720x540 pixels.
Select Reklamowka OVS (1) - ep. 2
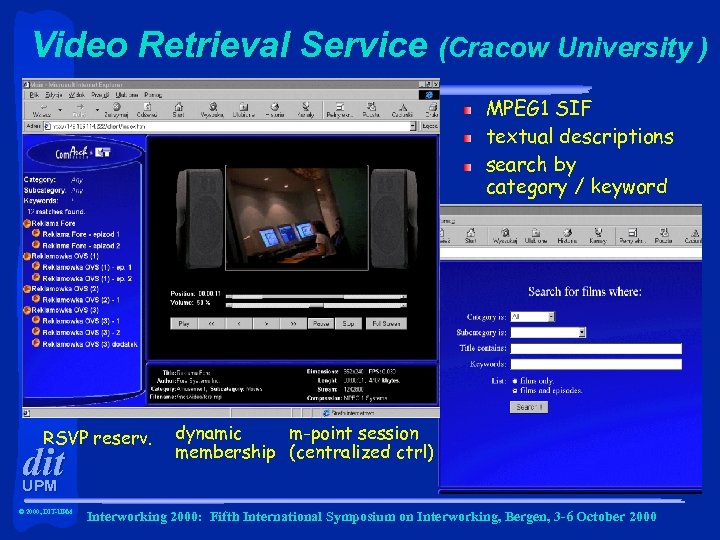tap(82, 278)
